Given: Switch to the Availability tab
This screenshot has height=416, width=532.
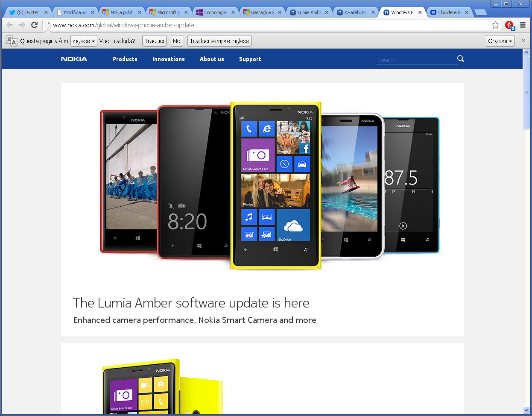Looking at the screenshot, I should (356, 12).
